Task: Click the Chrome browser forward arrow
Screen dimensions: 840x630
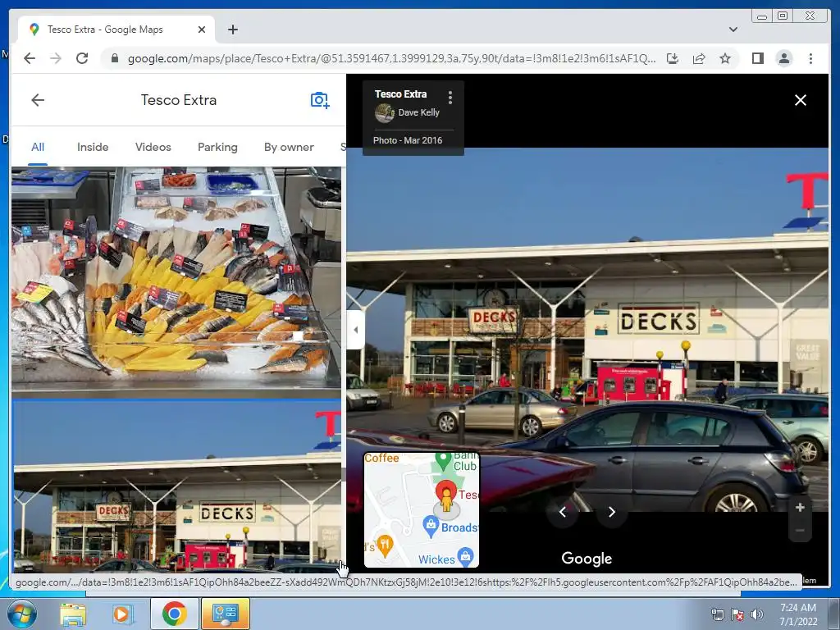Action: coord(56,58)
